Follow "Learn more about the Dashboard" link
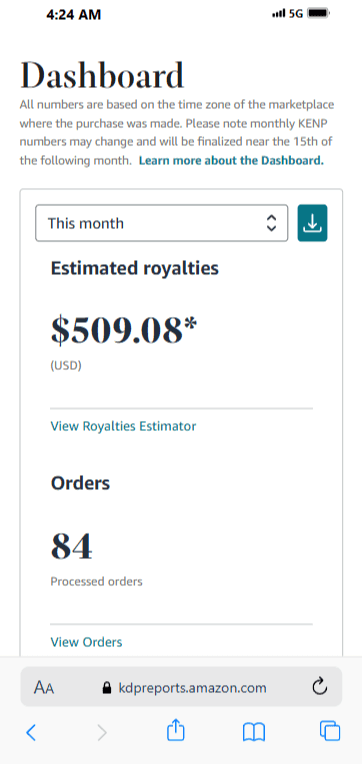This screenshot has height=764, width=362. (x=231, y=160)
